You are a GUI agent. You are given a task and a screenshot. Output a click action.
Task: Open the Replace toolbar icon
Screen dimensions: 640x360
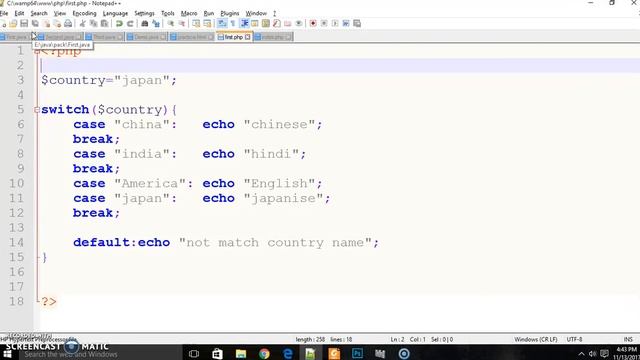[x=156, y=24]
